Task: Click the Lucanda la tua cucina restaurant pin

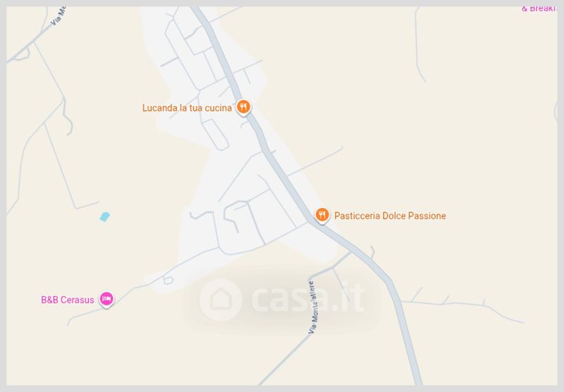Action: pos(243,107)
